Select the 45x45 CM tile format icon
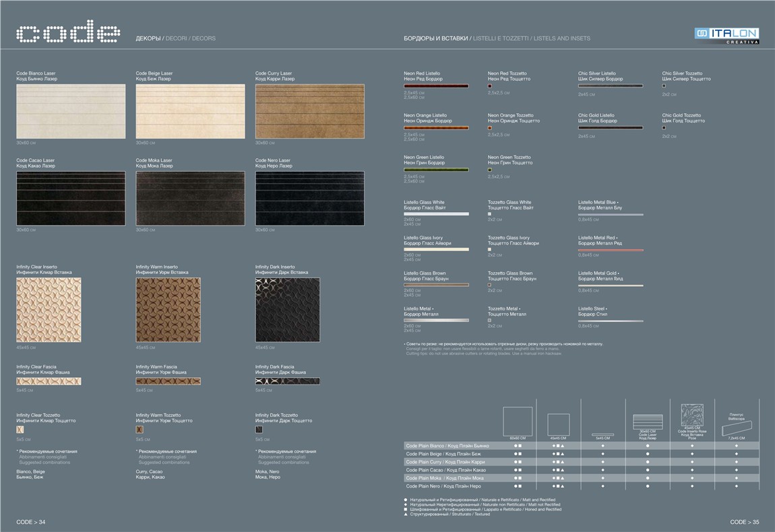Screen dimensions: 775x532 [x=559, y=424]
